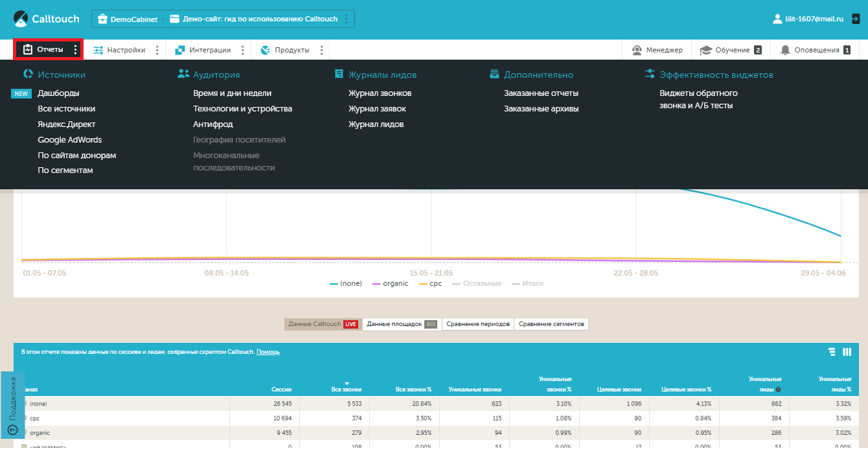Enable the Остальные series in chart legend
This screenshot has width=868, height=455.
pyautogui.click(x=476, y=283)
